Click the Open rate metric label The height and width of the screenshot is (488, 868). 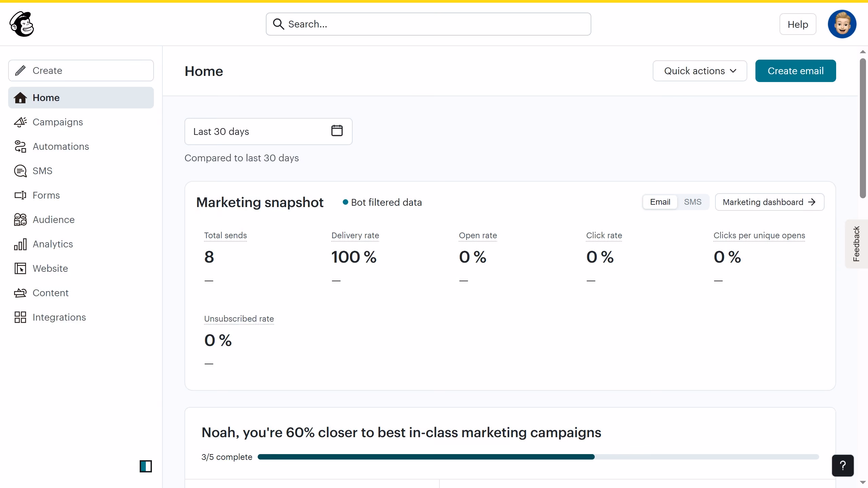(x=478, y=235)
